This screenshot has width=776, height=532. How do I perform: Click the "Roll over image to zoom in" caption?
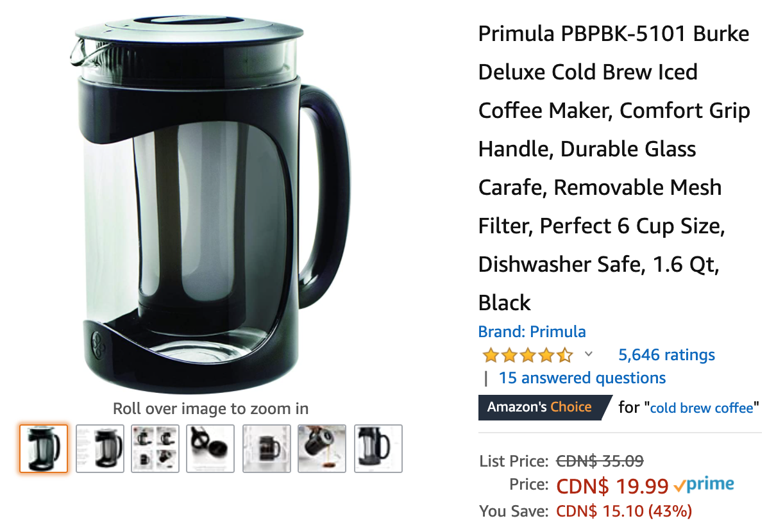[x=210, y=408]
